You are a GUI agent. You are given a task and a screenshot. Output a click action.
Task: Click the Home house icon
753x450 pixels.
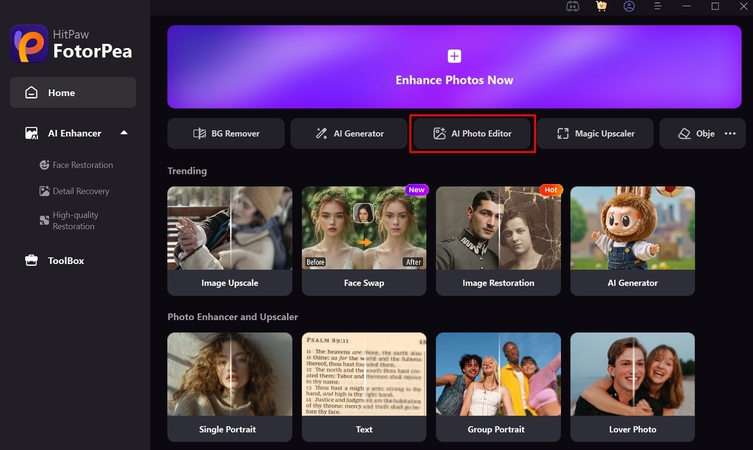(31, 92)
